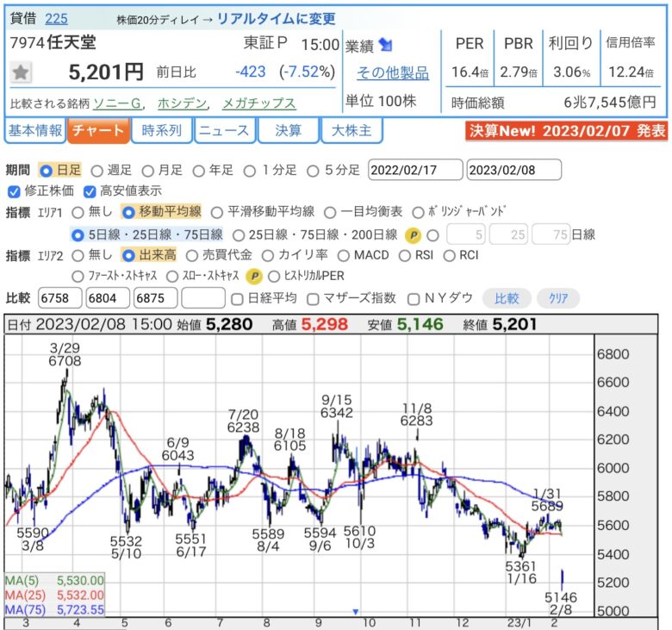The image size is (672, 630).
Task: Click comparison code field 6804
Action: tap(108, 298)
